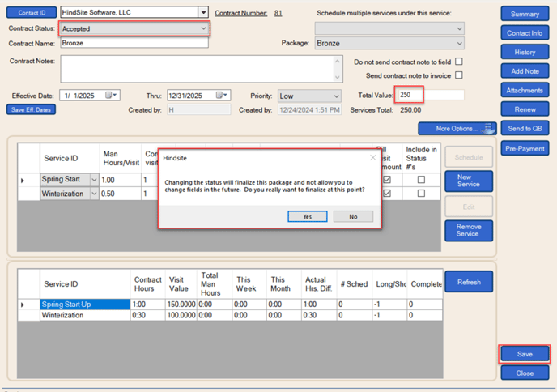557x392 pixels.
Task: Click Contract Notes scrollbar up arrow
Action: click(338, 61)
